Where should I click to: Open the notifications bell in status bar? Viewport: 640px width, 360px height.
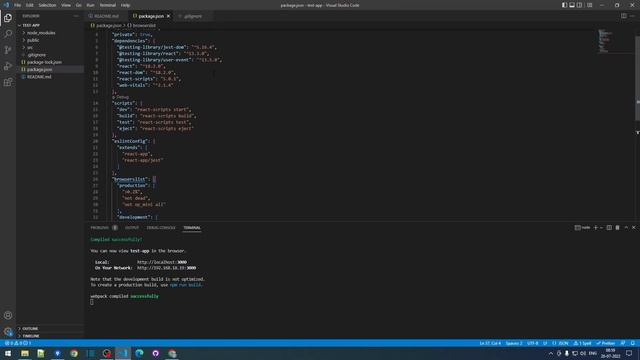[632, 343]
